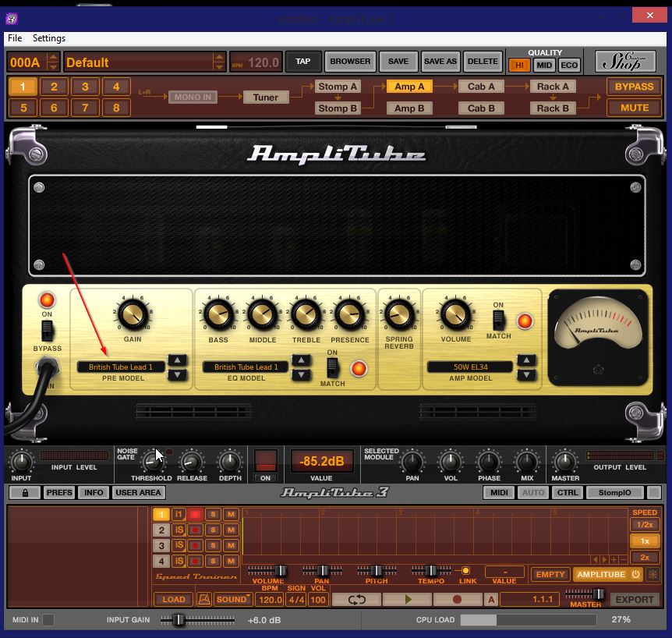
Task: Click the amp input jack
Action: (47, 368)
